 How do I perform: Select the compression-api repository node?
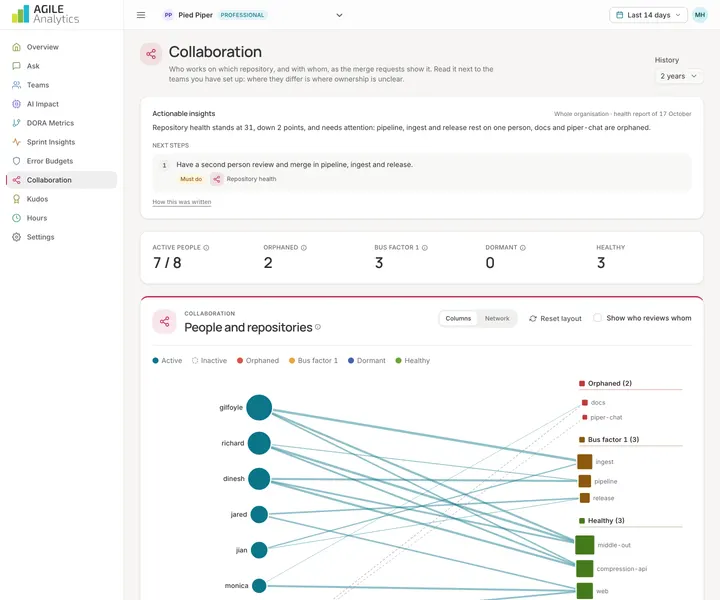coord(585,569)
